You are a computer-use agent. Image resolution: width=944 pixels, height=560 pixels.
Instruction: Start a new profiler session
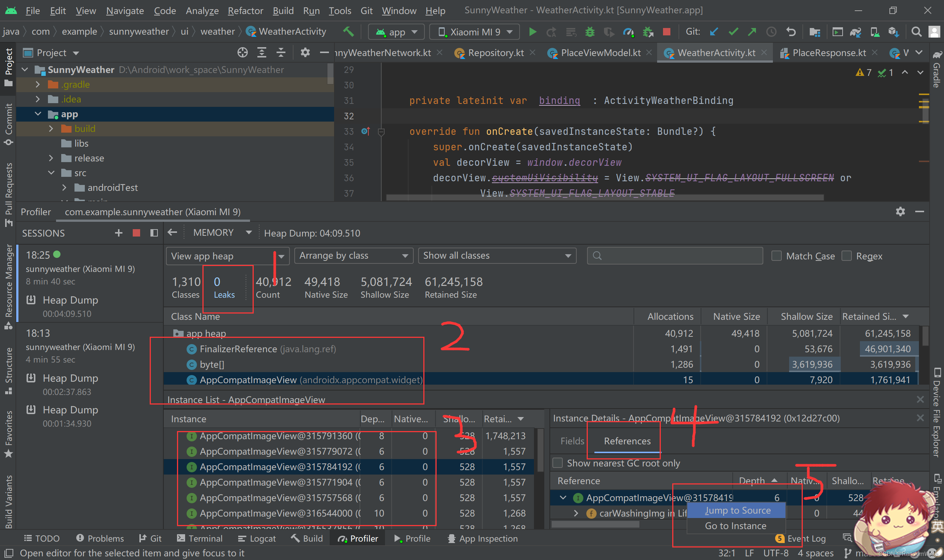click(x=119, y=233)
